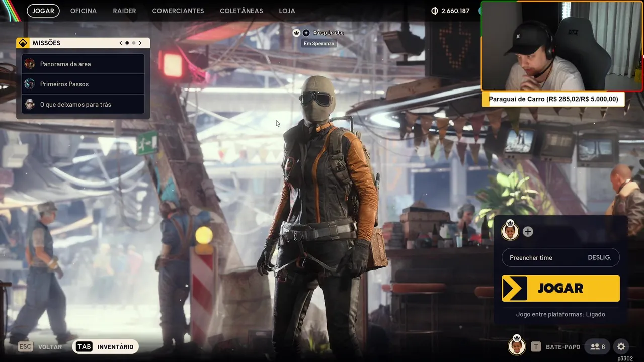Open the friends list showing 6 online
The width and height of the screenshot is (644, 362).
point(598,347)
